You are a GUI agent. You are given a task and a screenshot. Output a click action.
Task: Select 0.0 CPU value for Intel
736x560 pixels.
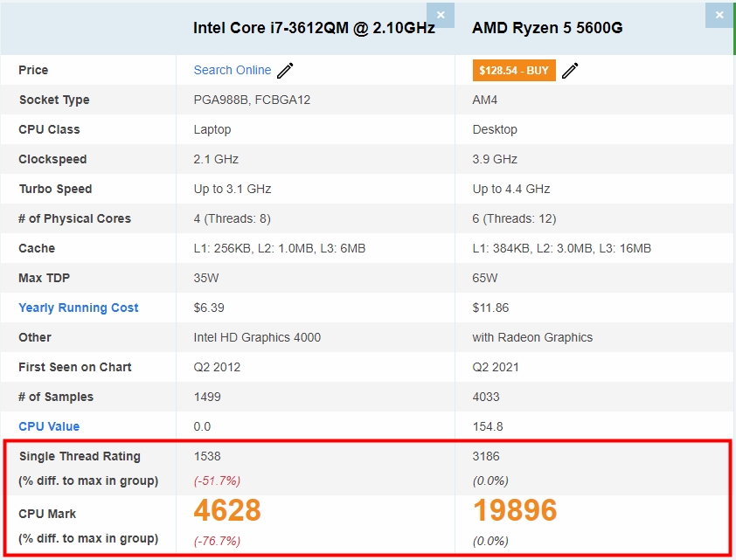click(x=202, y=426)
